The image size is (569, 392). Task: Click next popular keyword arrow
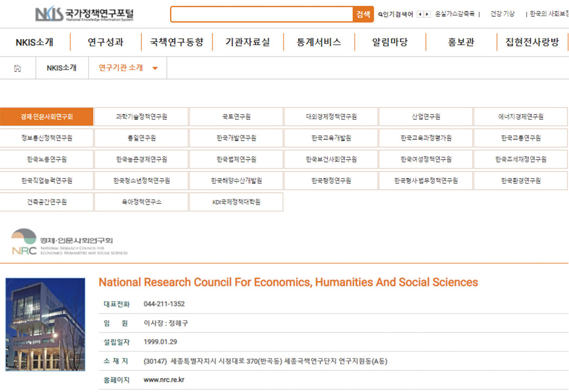[x=427, y=14]
